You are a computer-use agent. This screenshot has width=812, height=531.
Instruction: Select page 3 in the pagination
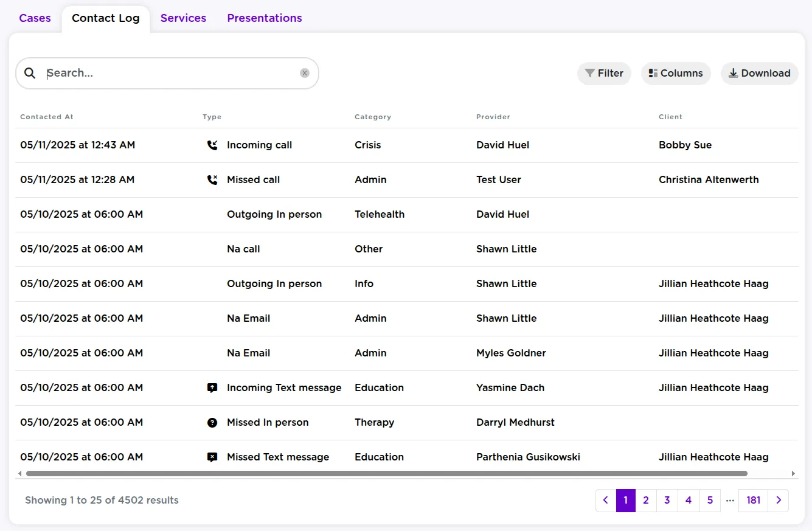click(667, 500)
